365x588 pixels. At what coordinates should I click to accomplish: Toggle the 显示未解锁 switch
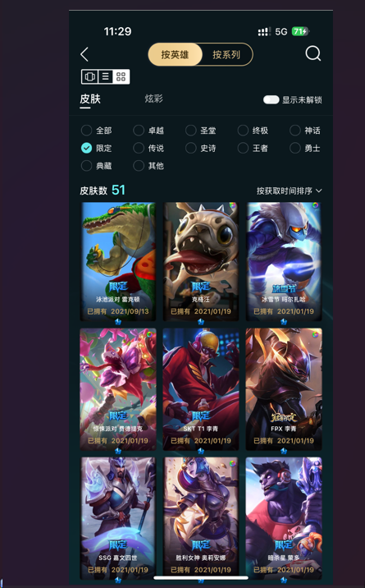pos(271,99)
